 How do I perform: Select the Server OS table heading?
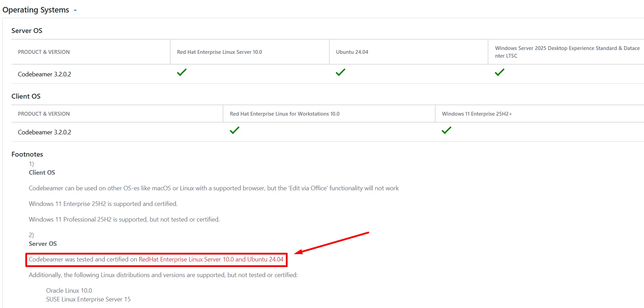click(x=27, y=31)
